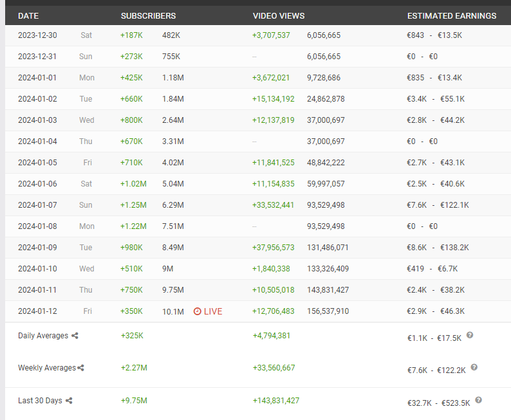This screenshot has width=511, height=420.
Task: Click the 9M total subscribers value
Action: (168, 269)
